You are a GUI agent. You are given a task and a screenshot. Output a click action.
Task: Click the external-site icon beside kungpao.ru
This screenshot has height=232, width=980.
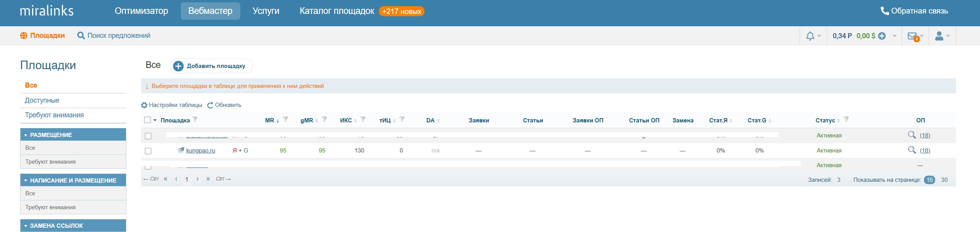click(x=181, y=150)
